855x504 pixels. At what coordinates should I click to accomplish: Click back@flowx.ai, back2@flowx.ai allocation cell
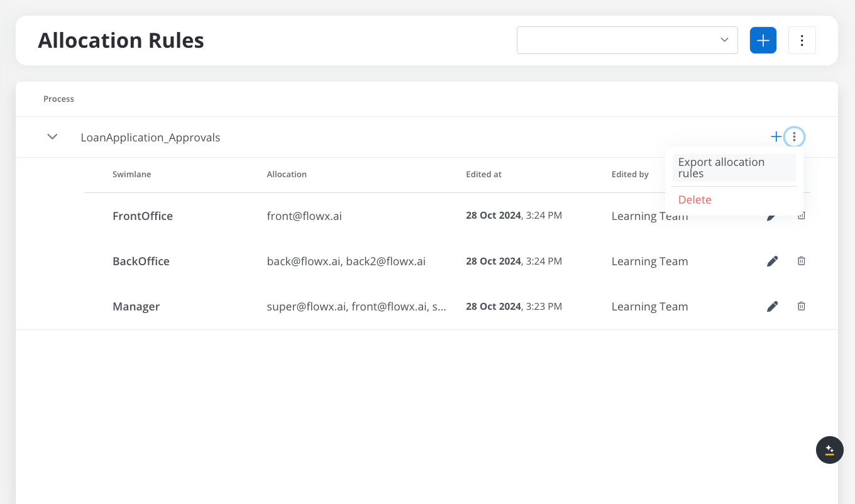tap(346, 261)
